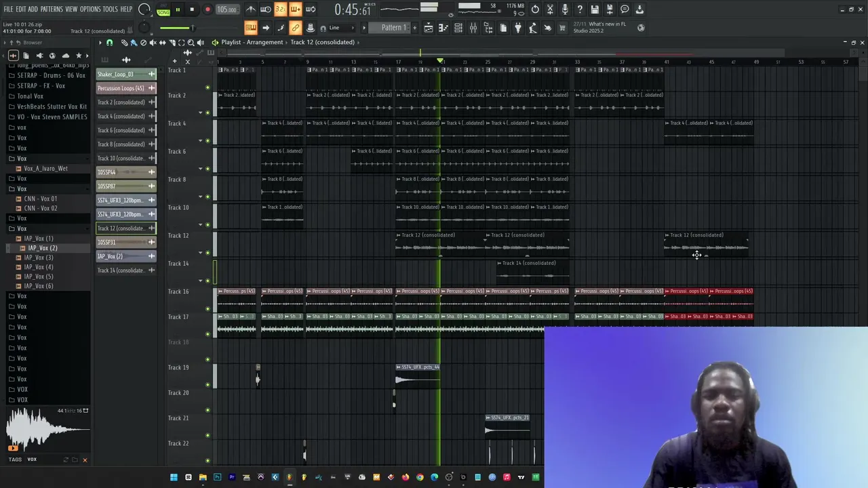
Task: Open the OPTIONS menu
Action: 90,9
